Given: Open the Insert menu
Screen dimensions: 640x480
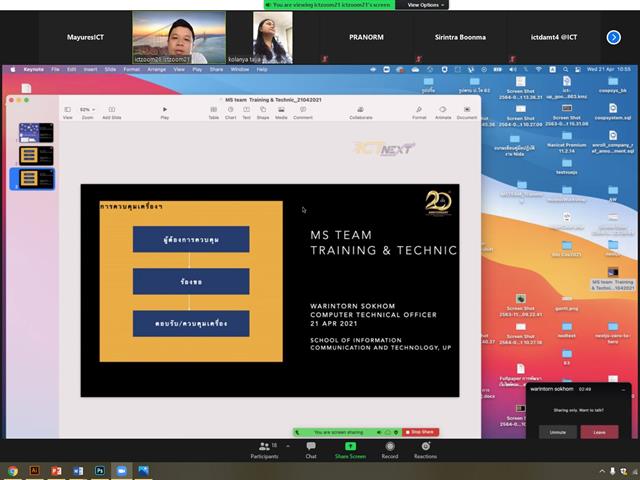Looking at the screenshot, I should tap(90, 69).
